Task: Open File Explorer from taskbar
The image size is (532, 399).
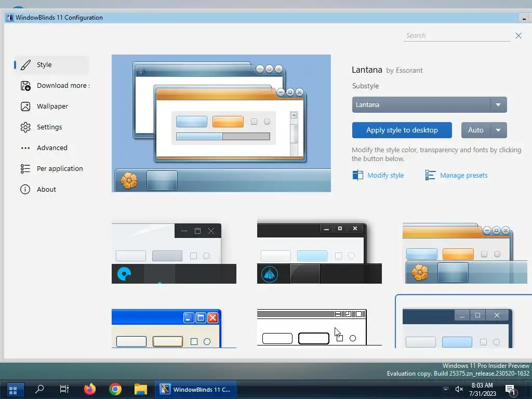Action: click(140, 389)
